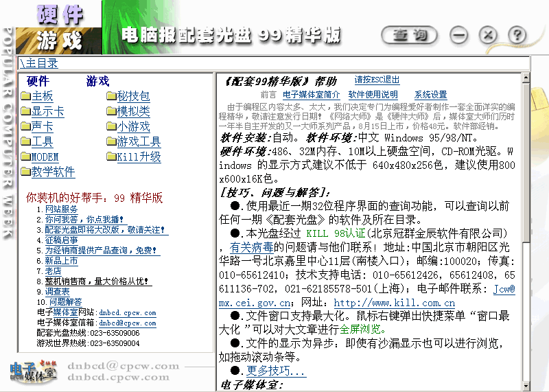Open 配套光盘即将大改版 announcement link
This screenshot has width=549, height=392.
106,230
